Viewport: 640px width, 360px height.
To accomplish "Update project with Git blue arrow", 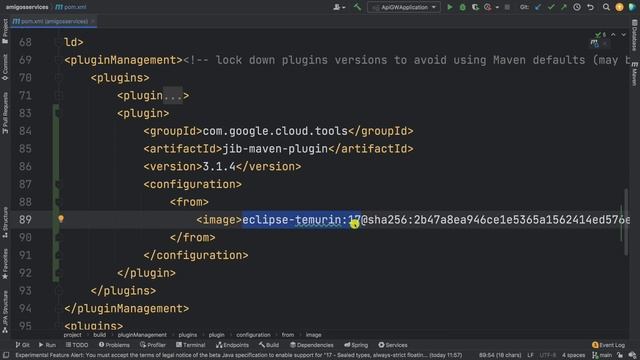I will coord(538,7).
